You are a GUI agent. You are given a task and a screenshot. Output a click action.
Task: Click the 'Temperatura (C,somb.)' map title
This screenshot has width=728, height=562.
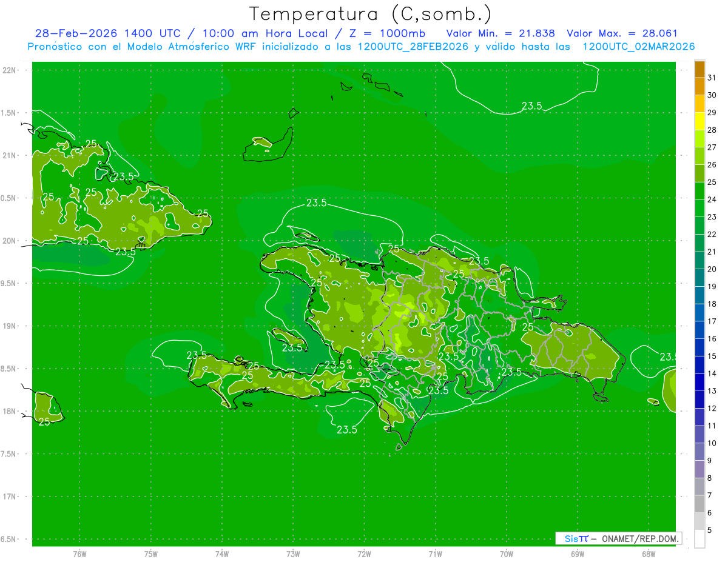pyautogui.click(x=370, y=14)
